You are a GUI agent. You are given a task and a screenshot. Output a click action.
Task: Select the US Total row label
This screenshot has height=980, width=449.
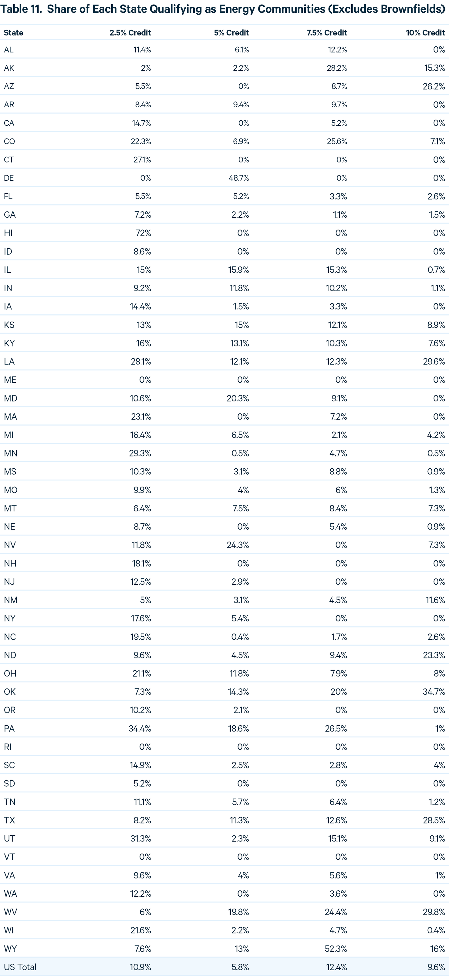tap(20, 967)
